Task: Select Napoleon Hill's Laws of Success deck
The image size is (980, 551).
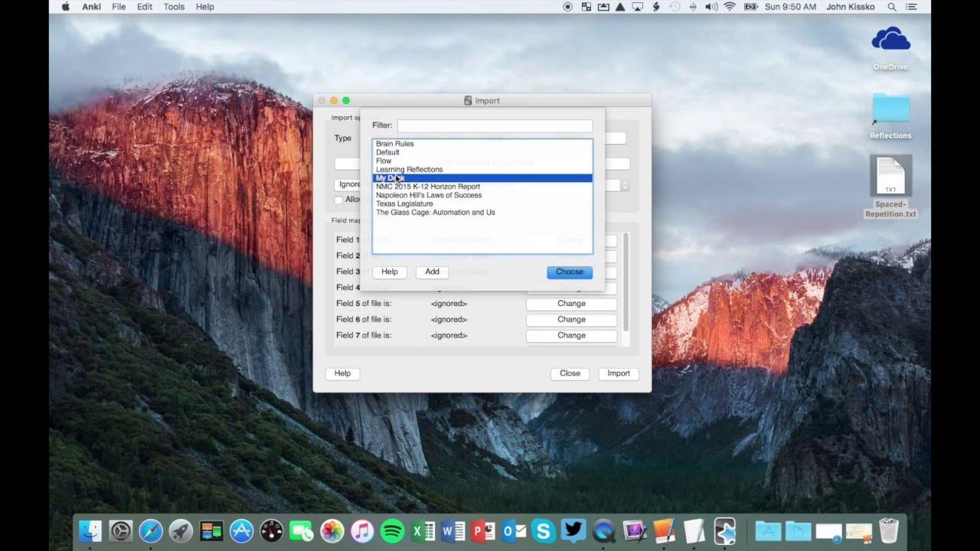Action: [x=482, y=195]
